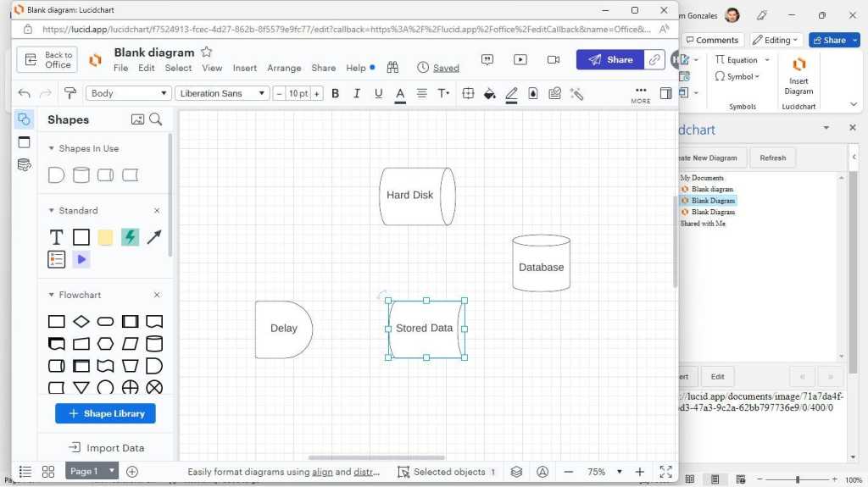This screenshot has width=868, height=487.
Task: Open the fill color bucket tool
Action: (489, 93)
